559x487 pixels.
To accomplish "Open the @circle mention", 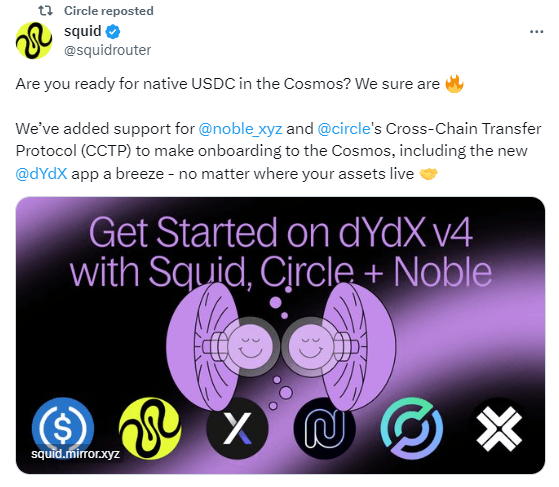I will 344,129.
